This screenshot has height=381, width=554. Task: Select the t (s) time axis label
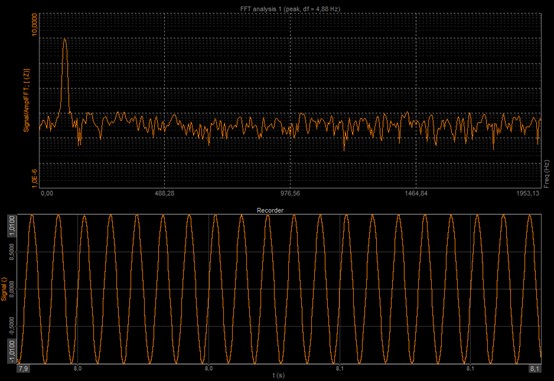tap(279, 375)
